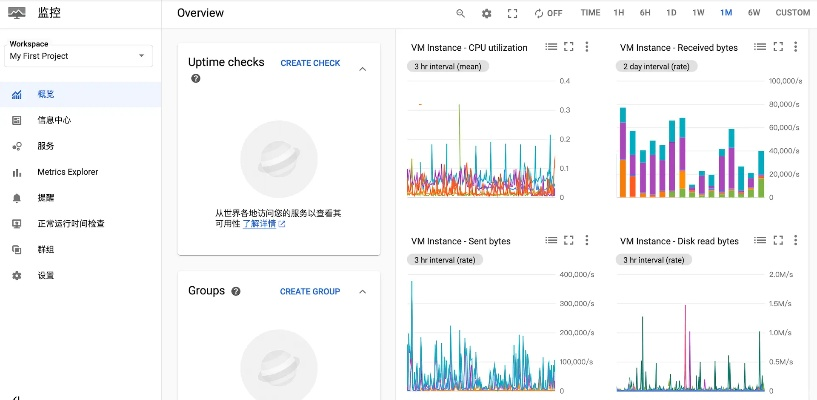817x400 pixels.
Task: Open the 了解详情 learn more link
Action: point(264,224)
